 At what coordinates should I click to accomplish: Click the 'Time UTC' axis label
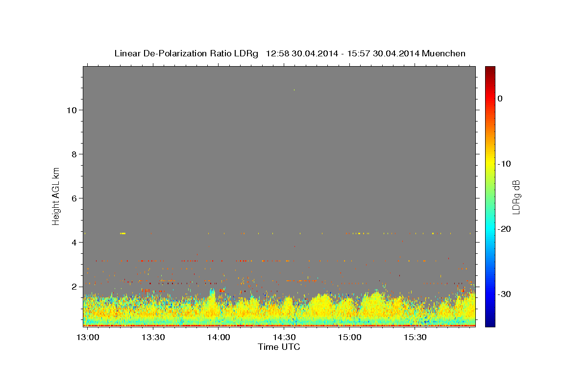pyautogui.click(x=279, y=347)
